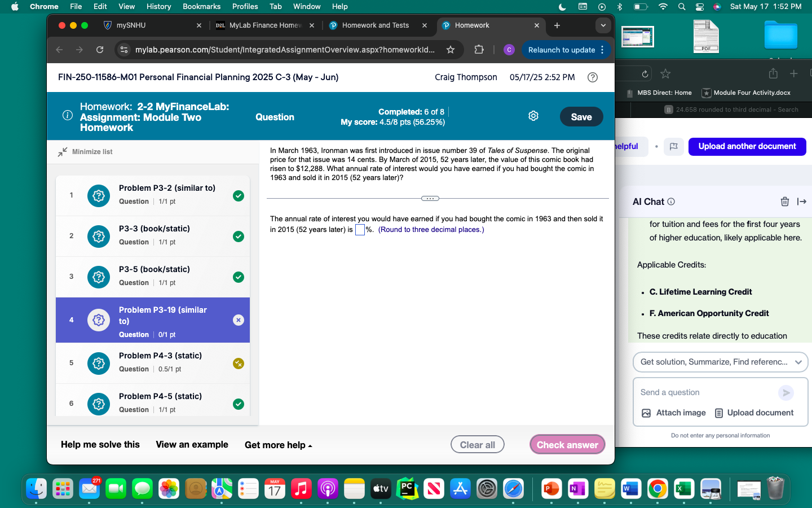Reload the MyLab page in Chrome
This screenshot has height=508, width=812.
(x=100, y=50)
